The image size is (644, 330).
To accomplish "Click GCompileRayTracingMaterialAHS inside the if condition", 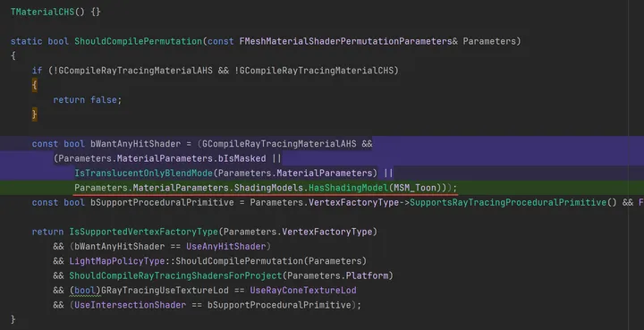I will (136, 71).
